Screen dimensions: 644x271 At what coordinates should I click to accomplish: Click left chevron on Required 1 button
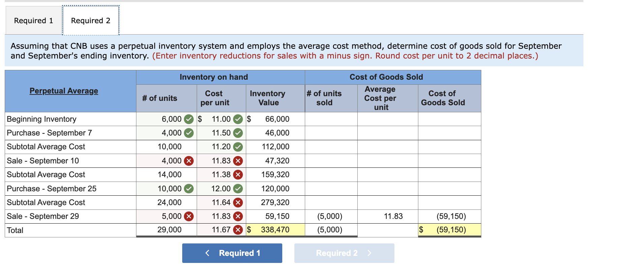coord(207,253)
